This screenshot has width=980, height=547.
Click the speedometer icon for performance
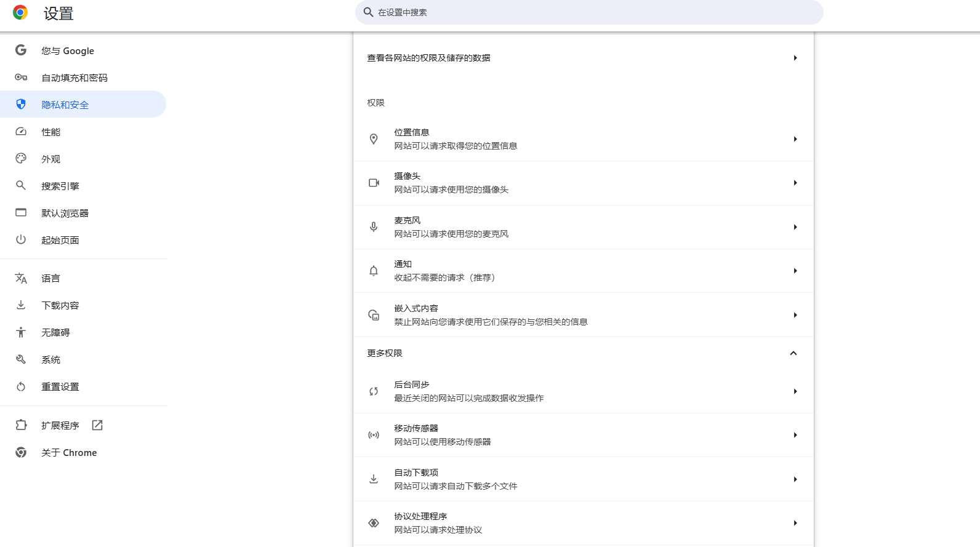pos(21,132)
